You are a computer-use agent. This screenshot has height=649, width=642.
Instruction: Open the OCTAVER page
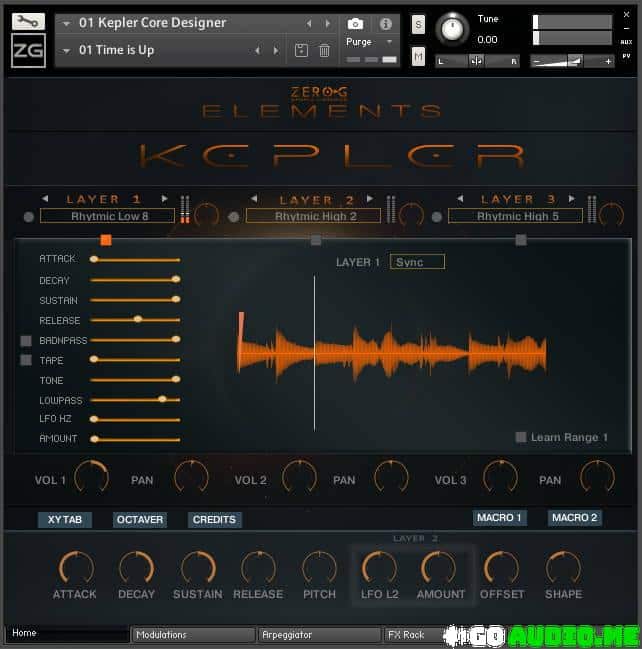(140, 519)
